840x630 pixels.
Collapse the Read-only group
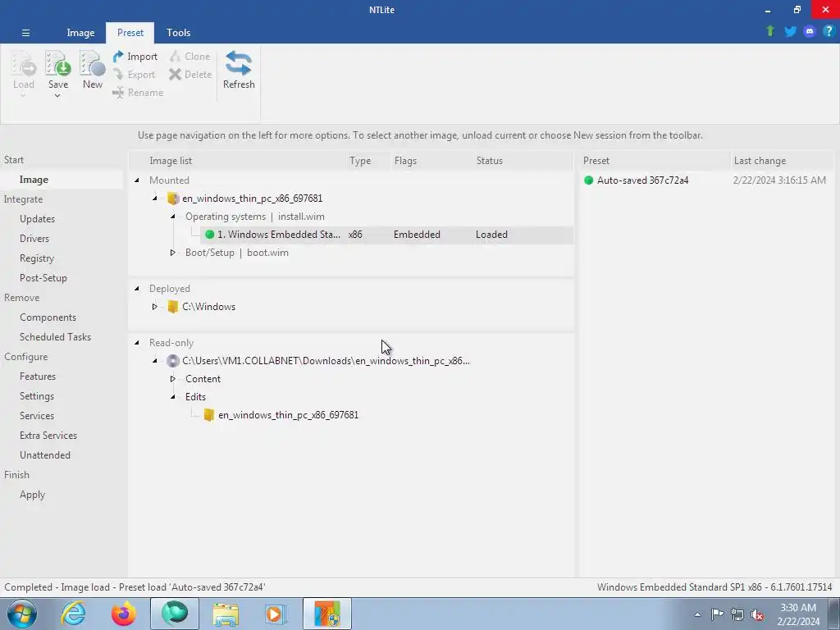[137, 343]
